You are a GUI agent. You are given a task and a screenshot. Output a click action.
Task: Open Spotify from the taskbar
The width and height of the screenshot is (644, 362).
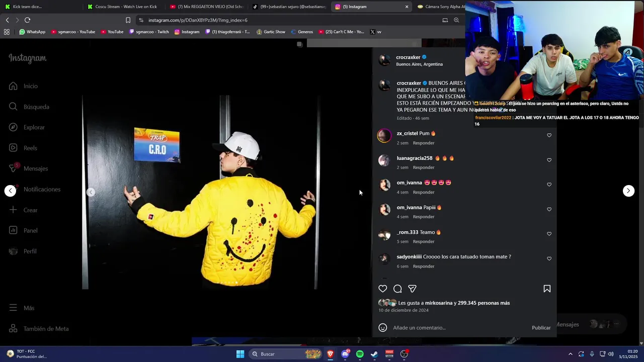click(360, 354)
